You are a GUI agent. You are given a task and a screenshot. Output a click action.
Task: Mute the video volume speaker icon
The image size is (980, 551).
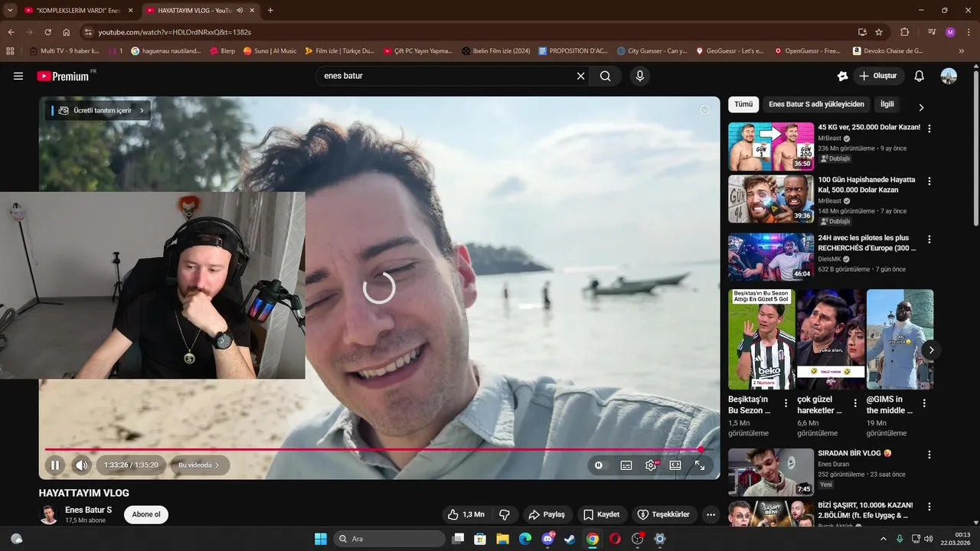point(82,465)
